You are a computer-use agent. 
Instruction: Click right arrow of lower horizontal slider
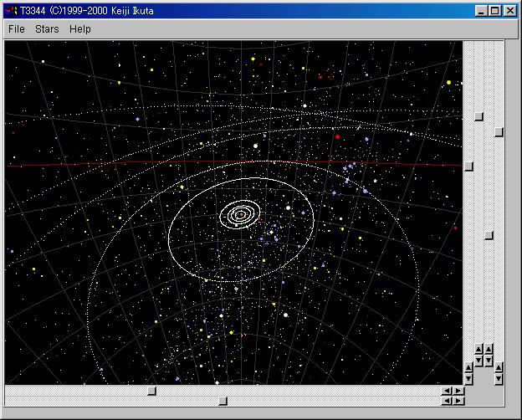tap(458, 401)
